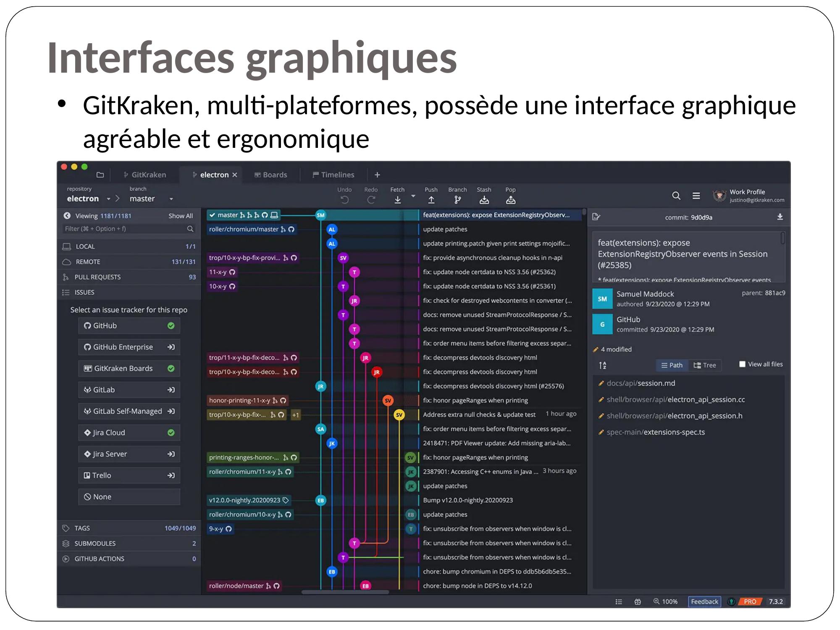Click the list icon in status bar
The height and width of the screenshot is (630, 840).
click(619, 601)
